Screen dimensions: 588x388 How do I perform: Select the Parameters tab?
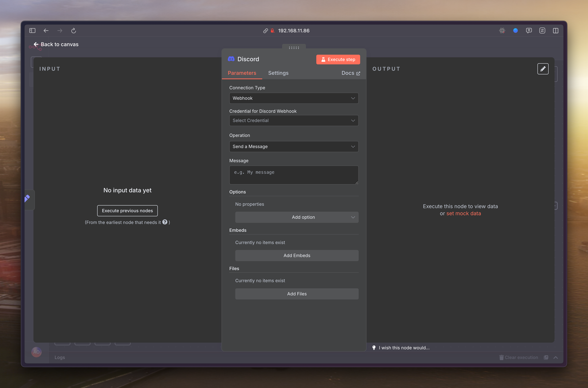pyautogui.click(x=242, y=73)
